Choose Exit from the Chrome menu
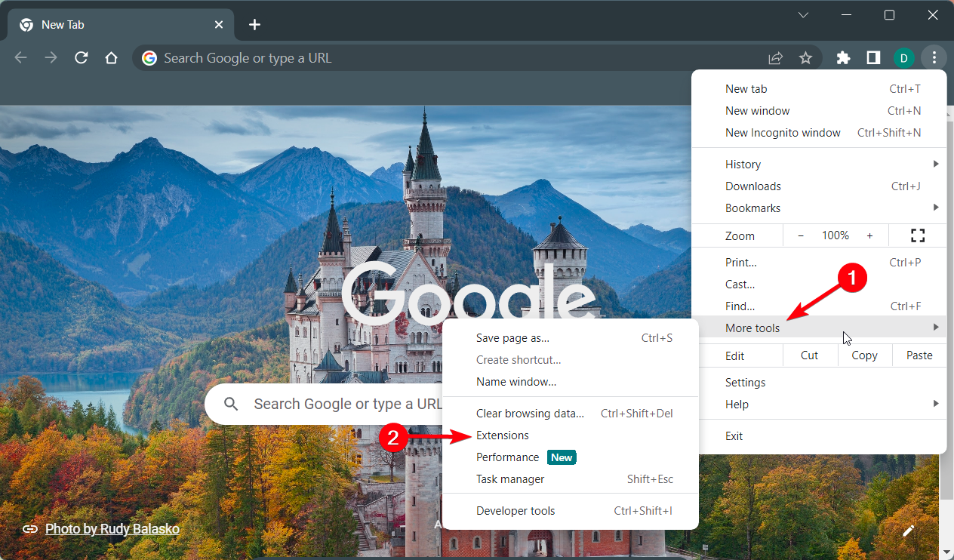This screenshot has height=560, width=954. [819, 436]
